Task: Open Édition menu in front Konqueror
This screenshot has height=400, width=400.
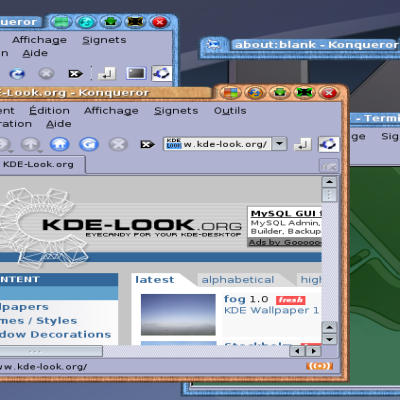Action: coord(49,110)
